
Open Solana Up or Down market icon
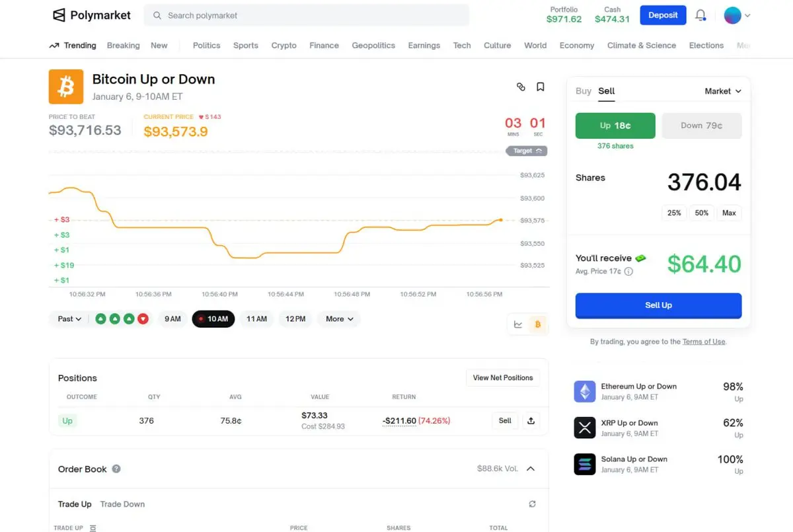585,464
